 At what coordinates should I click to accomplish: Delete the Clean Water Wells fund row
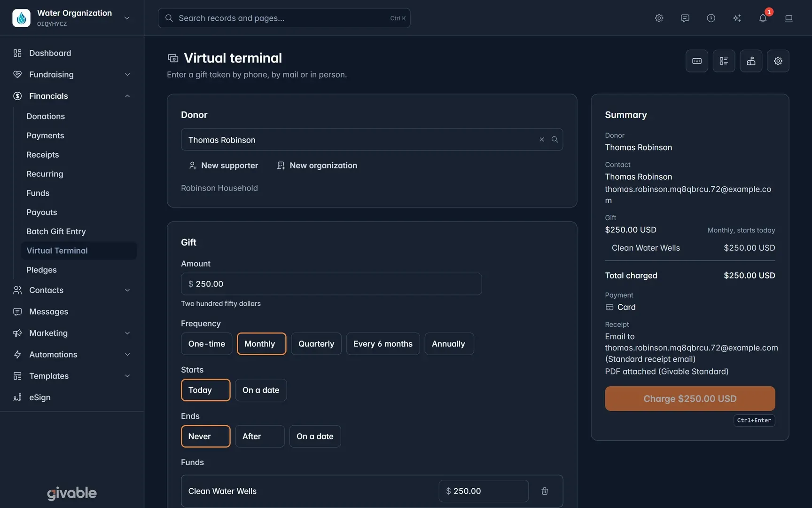click(x=544, y=491)
